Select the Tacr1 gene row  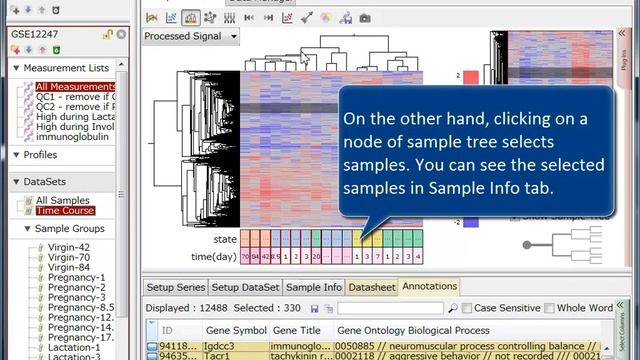[373, 356]
